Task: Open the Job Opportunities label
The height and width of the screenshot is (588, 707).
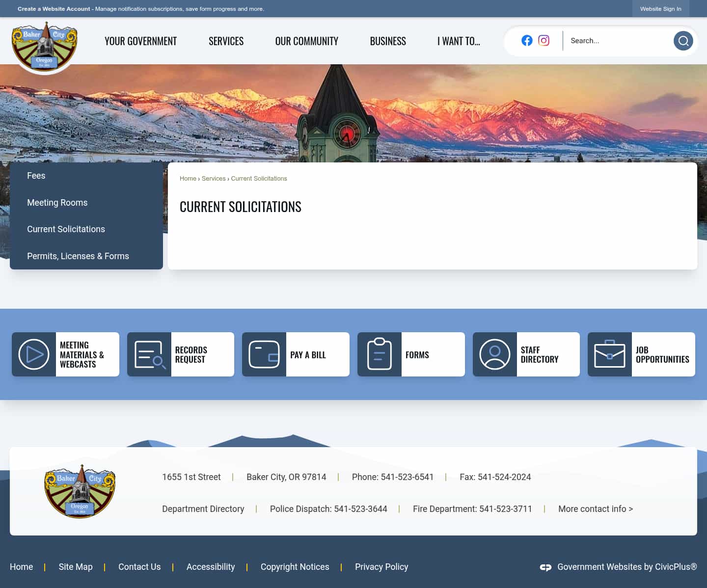Action: 662,355
